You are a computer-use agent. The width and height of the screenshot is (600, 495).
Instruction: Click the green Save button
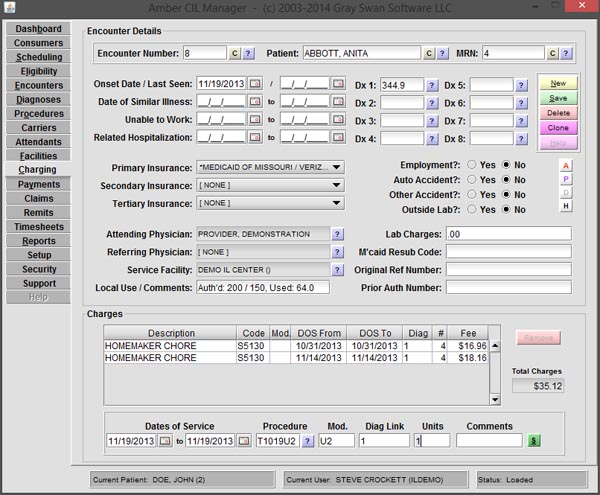click(x=558, y=98)
